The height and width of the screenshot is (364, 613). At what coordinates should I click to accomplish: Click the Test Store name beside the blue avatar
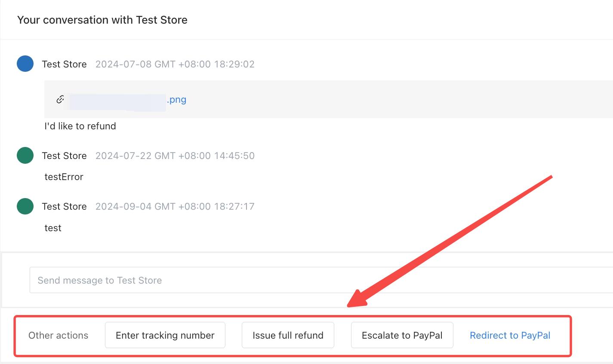(65, 64)
